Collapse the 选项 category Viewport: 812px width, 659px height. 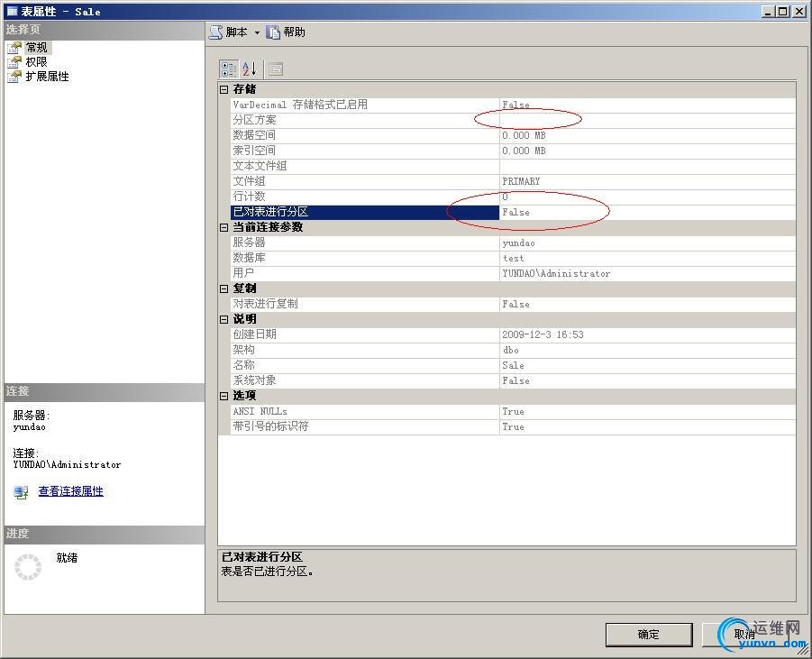[x=224, y=396]
